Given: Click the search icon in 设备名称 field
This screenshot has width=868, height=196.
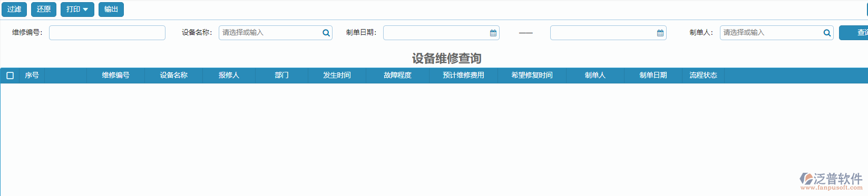Looking at the screenshot, I should [326, 33].
